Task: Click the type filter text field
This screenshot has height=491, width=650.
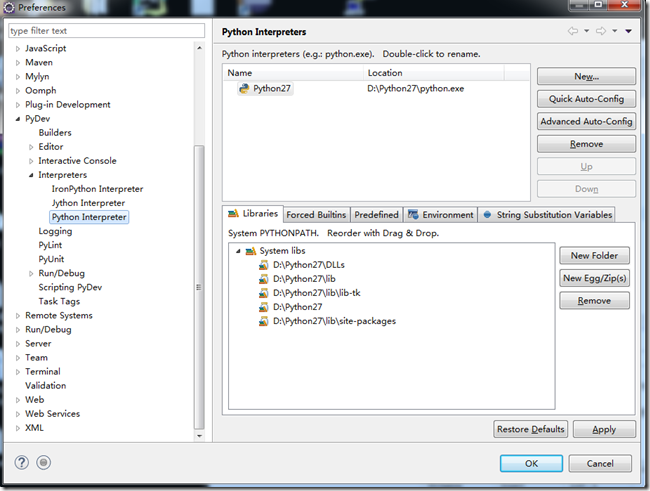Action: click(107, 31)
